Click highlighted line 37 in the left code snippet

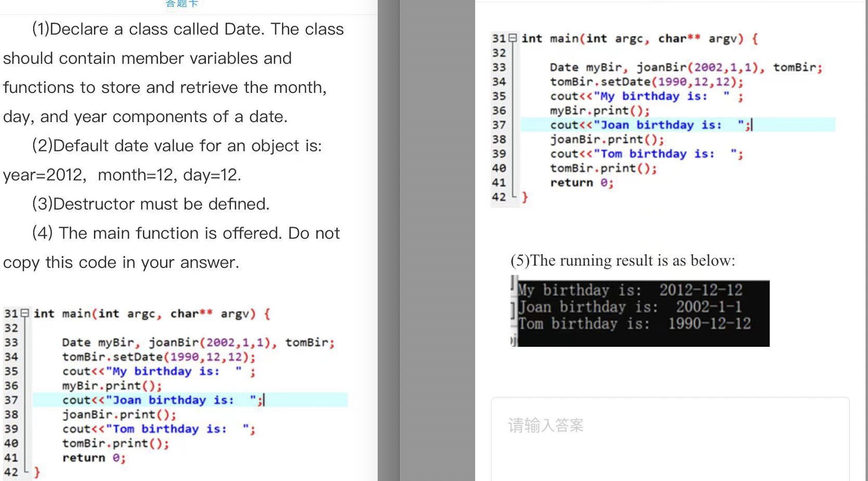click(190, 400)
